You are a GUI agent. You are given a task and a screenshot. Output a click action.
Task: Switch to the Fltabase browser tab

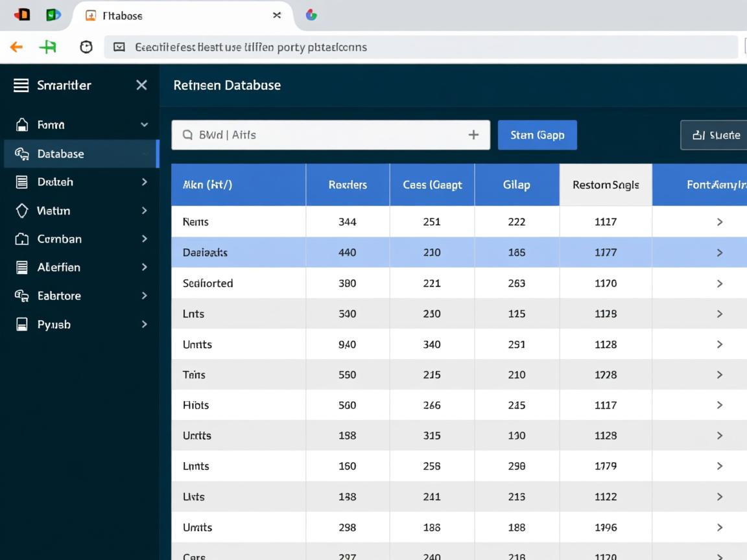[123, 16]
